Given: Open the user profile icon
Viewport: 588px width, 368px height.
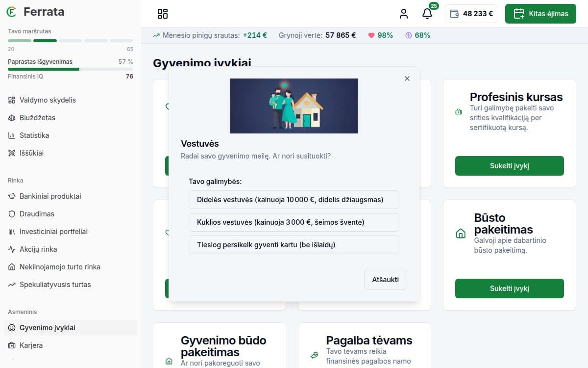Looking at the screenshot, I should 404,14.
